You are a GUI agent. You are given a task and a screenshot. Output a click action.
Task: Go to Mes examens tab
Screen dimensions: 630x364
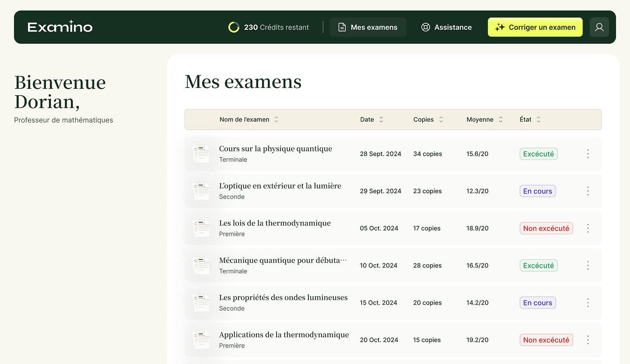click(x=368, y=27)
